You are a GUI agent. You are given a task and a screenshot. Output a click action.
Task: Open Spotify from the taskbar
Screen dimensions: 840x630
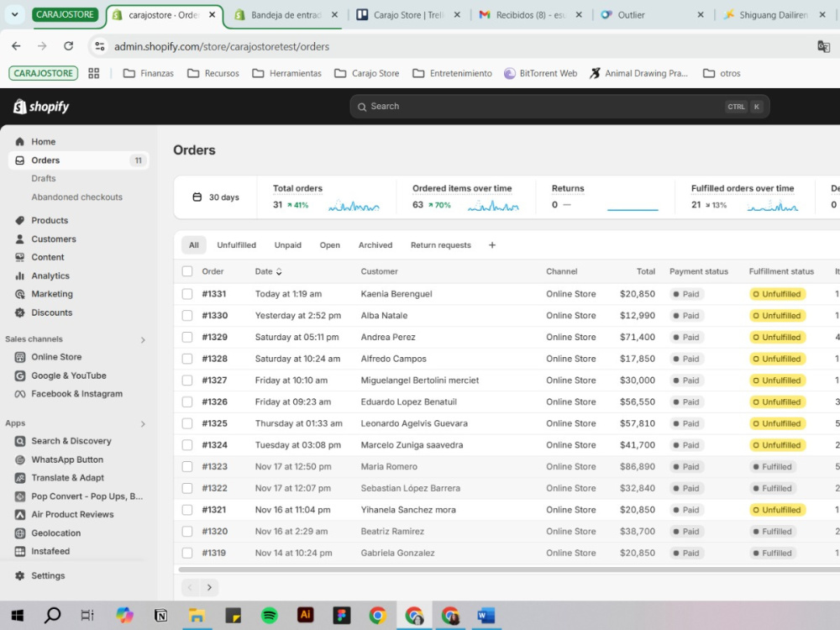tap(270, 616)
